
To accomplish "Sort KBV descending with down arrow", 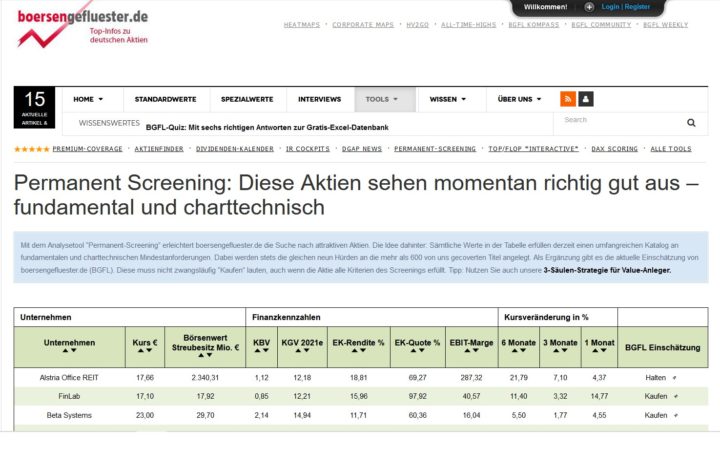I will [265, 350].
